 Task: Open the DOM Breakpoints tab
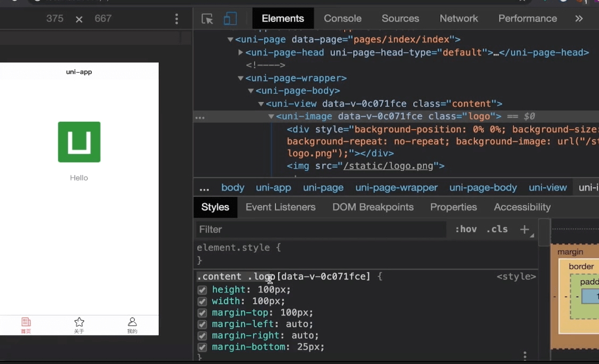tap(373, 207)
